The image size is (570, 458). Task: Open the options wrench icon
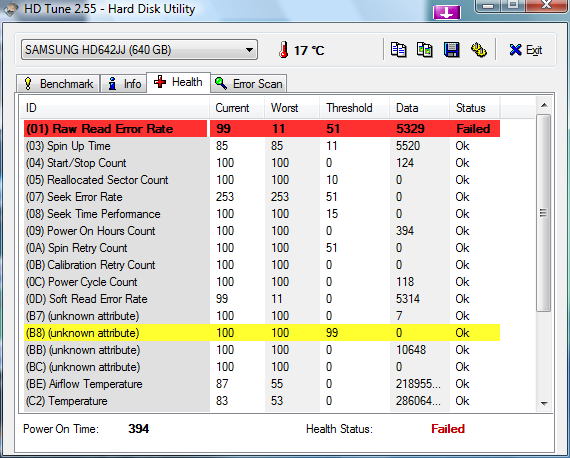click(x=478, y=50)
